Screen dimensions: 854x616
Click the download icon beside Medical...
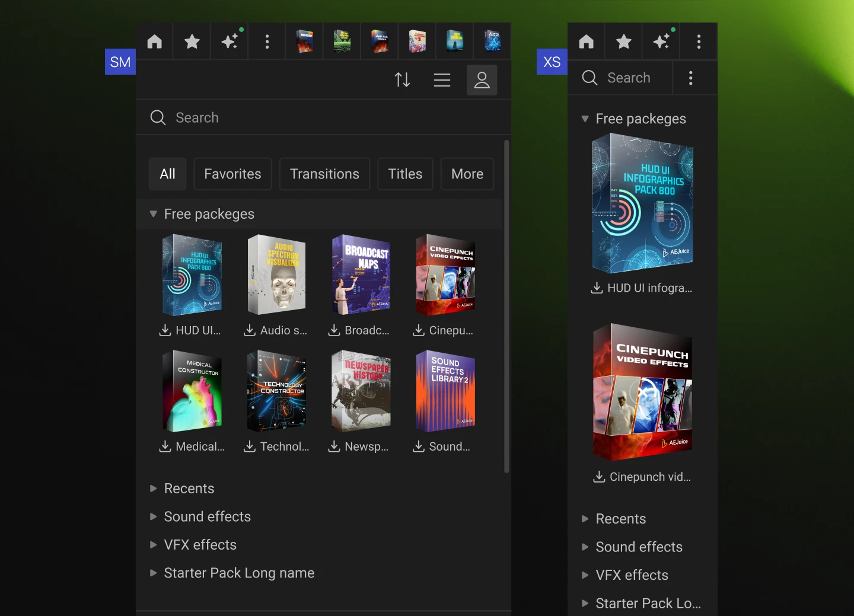pos(165,446)
